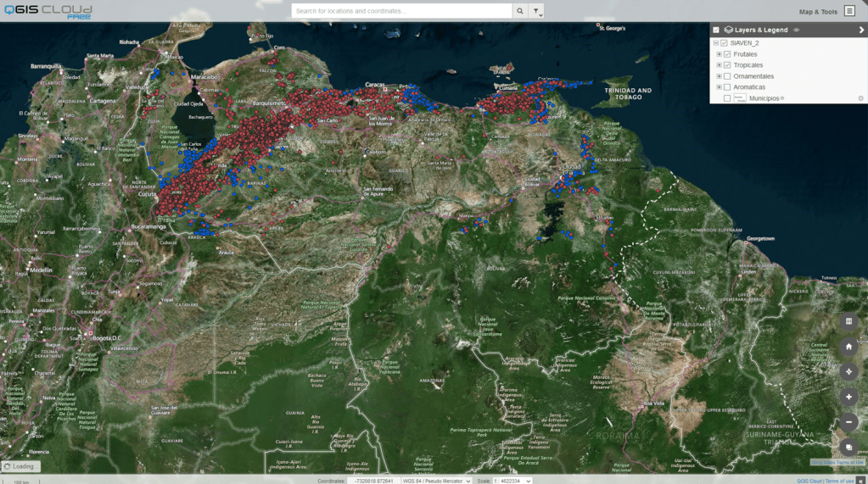Open Municipios layer settings gear
This screenshot has height=484, width=868.
pos(860,98)
